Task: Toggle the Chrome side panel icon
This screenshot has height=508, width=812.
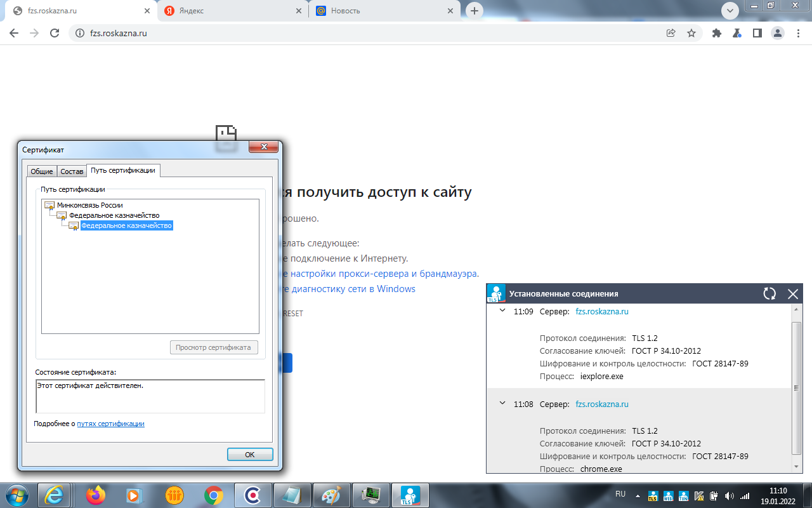Action: pyautogui.click(x=757, y=33)
